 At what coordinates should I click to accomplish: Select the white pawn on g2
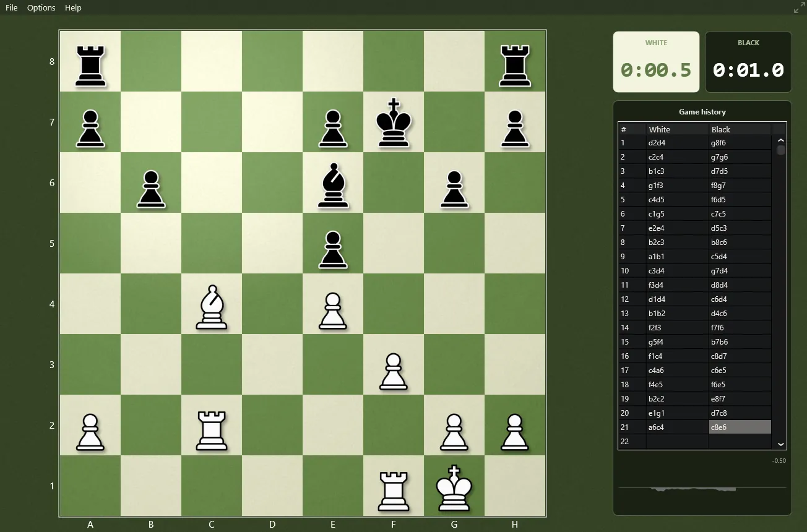coord(454,432)
